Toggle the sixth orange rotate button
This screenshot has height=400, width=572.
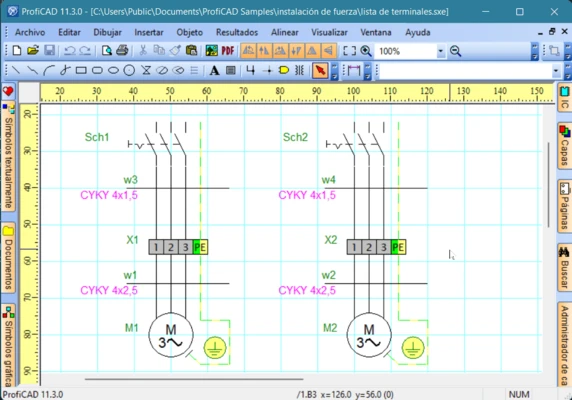328,51
